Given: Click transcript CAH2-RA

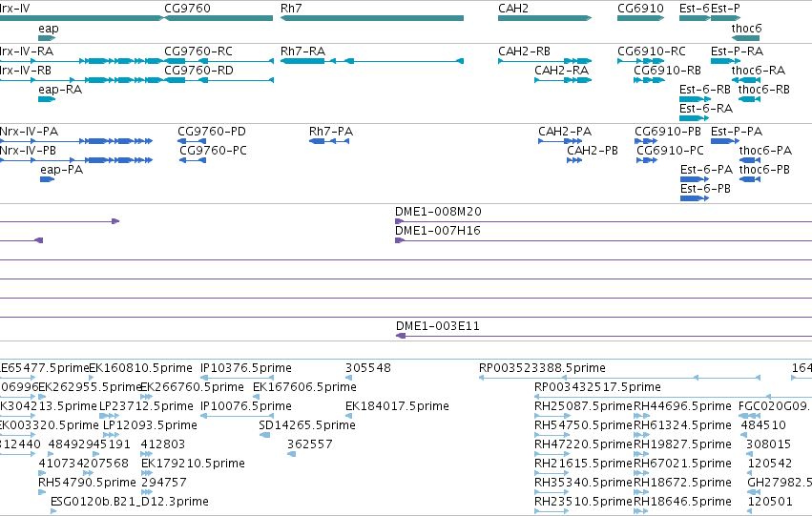Looking at the screenshot, I should point(563,80).
